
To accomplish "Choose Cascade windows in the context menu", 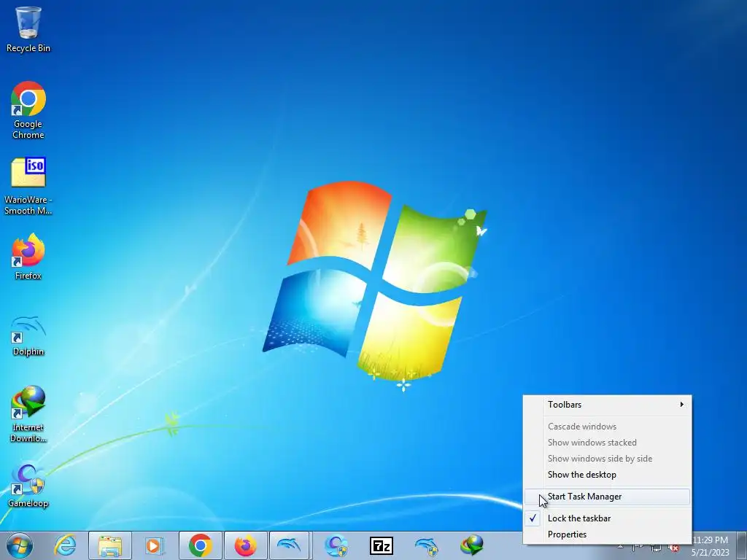I will tap(607, 427).
